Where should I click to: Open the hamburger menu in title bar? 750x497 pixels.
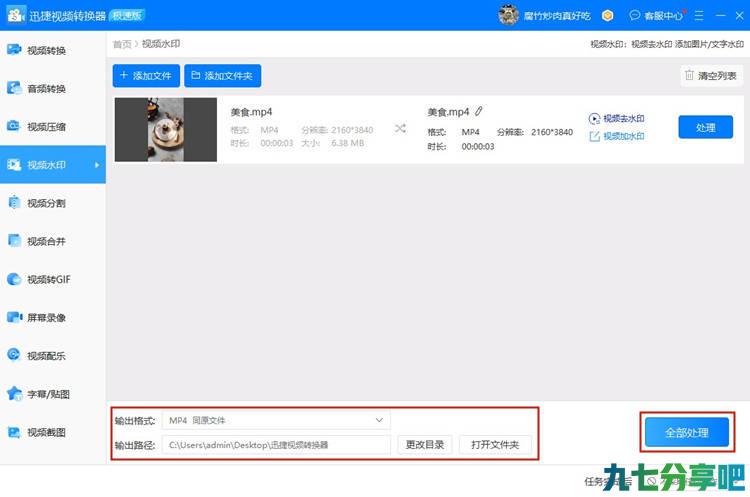point(699,16)
